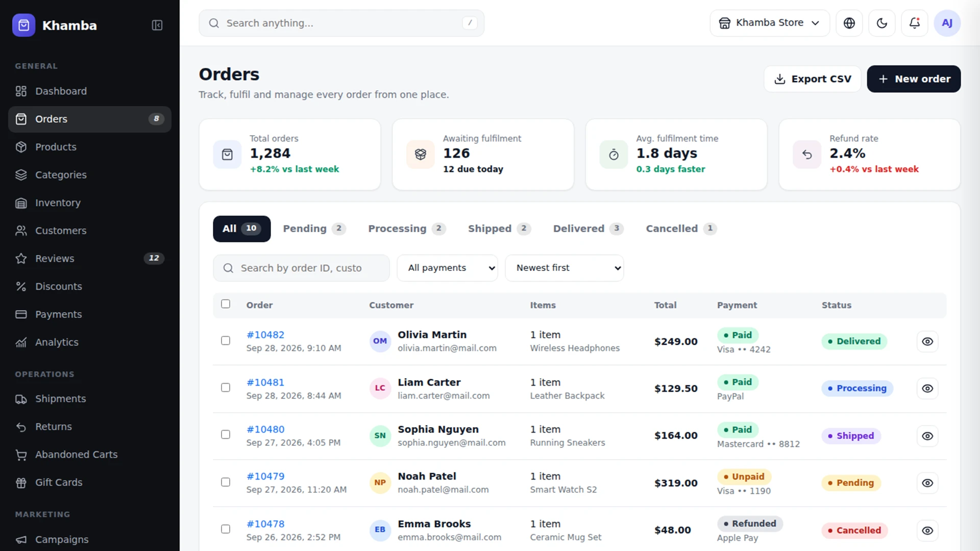Open order link #10479
Viewport: 980px width, 551px height.
pos(265,476)
